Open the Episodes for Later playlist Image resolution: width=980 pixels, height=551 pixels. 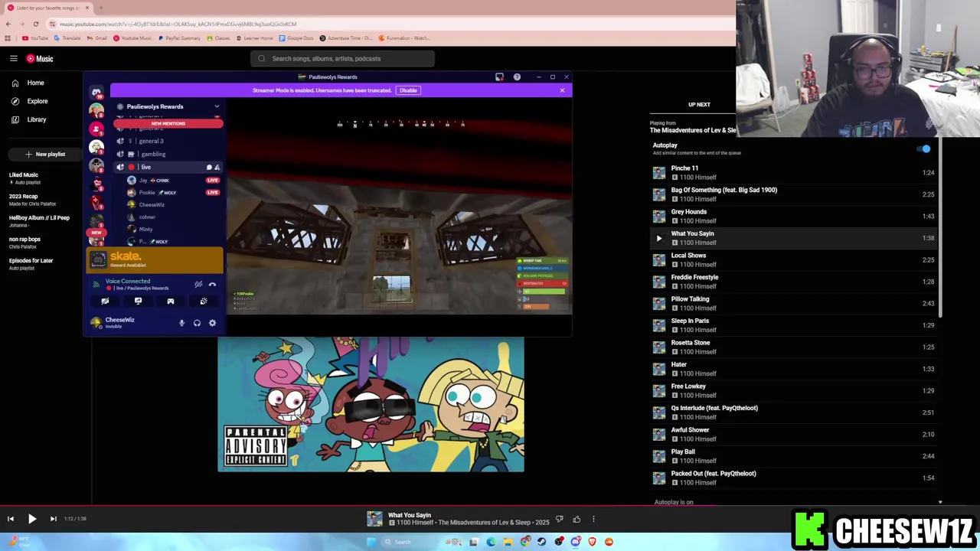coord(31,263)
